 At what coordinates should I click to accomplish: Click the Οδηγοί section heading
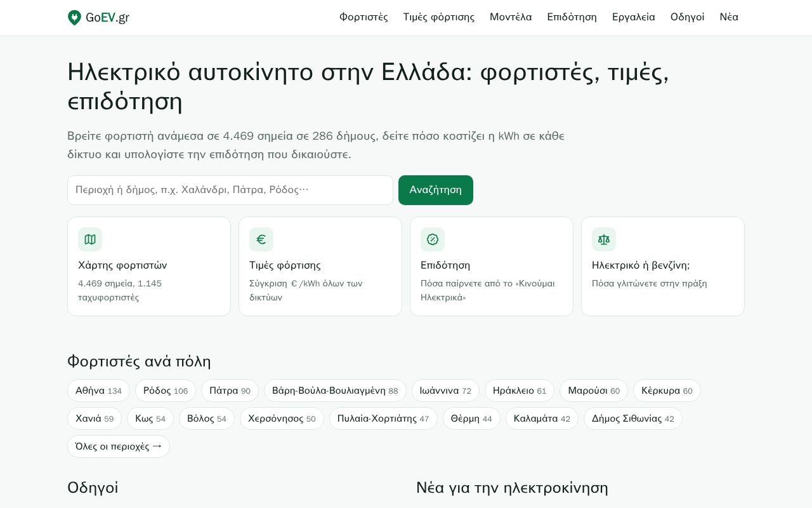93,488
